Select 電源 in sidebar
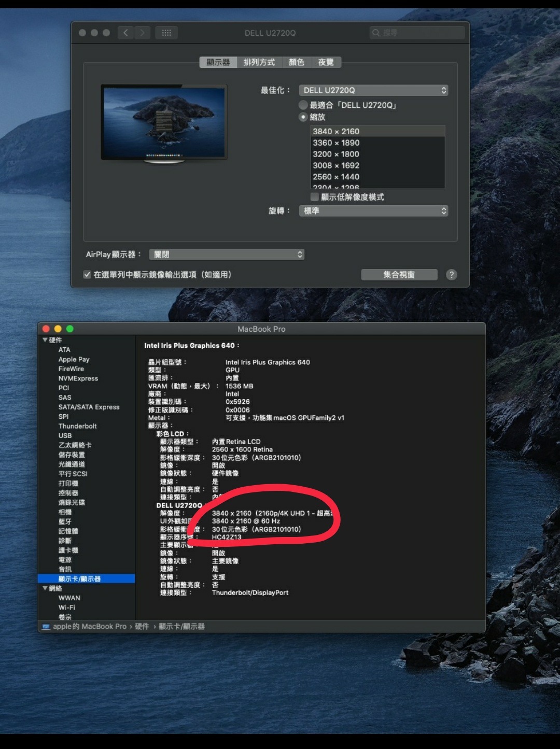The image size is (560, 749). click(65, 560)
